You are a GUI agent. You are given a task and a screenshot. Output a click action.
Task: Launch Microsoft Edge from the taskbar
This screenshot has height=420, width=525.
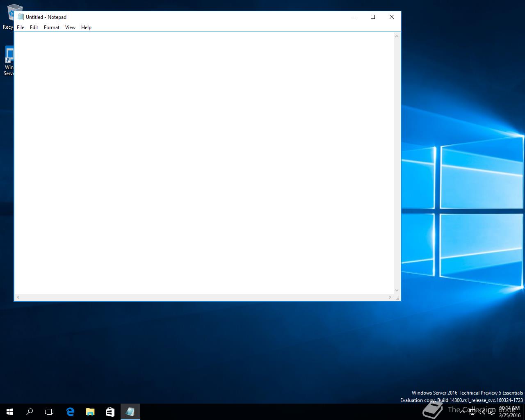click(x=70, y=412)
